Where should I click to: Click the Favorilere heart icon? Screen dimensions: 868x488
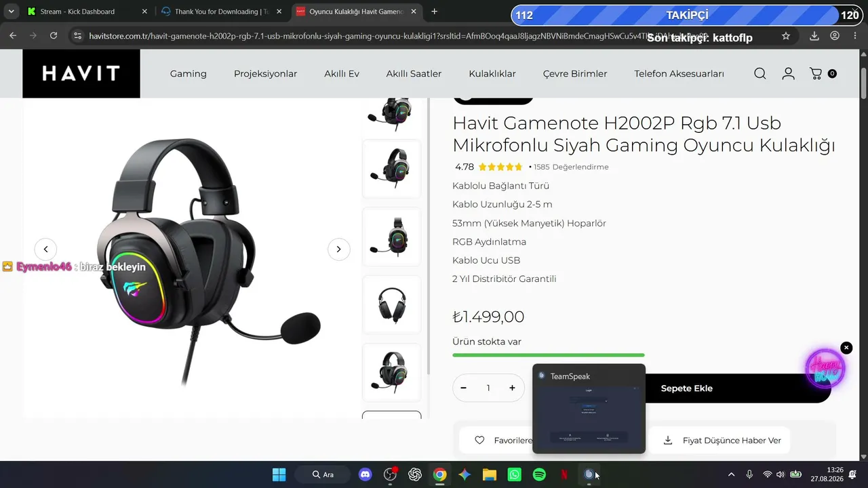click(479, 441)
